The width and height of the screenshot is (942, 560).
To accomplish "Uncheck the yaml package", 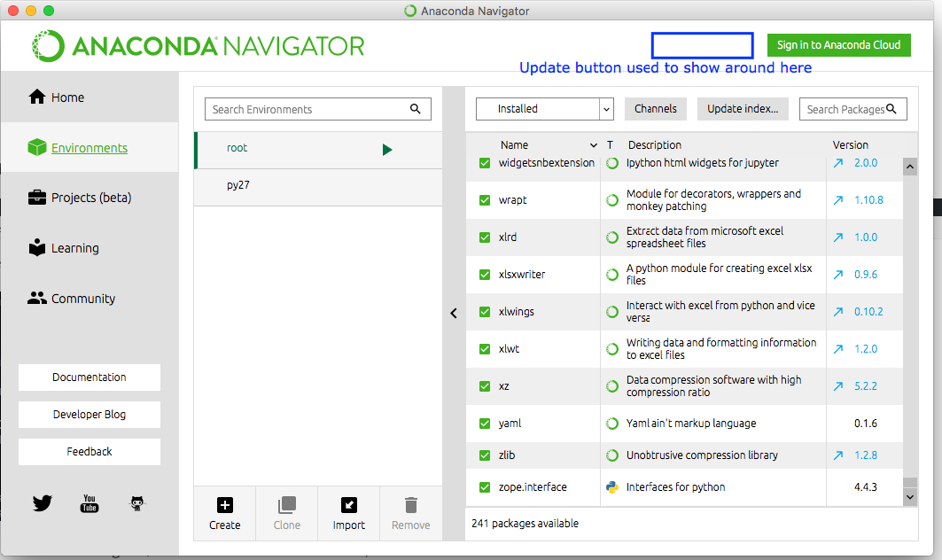I will (x=484, y=423).
